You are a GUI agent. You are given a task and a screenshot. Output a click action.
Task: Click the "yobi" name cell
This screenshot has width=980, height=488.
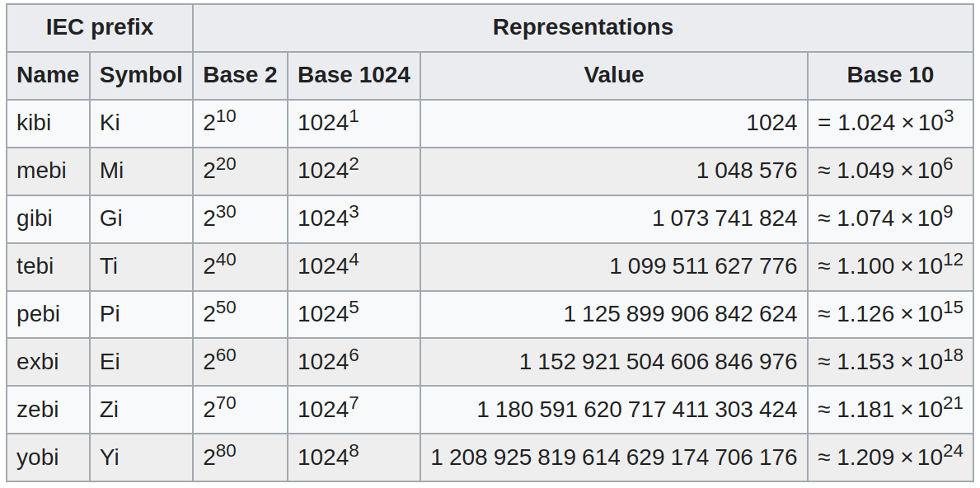pyautogui.click(x=37, y=457)
